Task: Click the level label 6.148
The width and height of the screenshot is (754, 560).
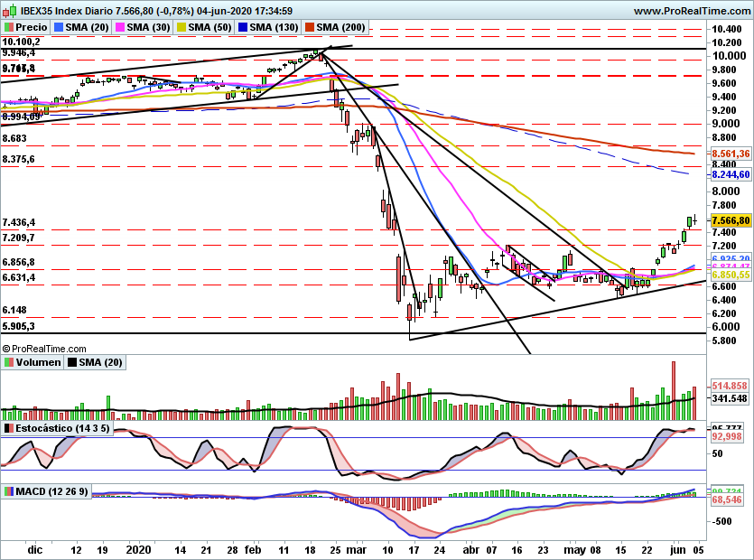Action: (14, 311)
